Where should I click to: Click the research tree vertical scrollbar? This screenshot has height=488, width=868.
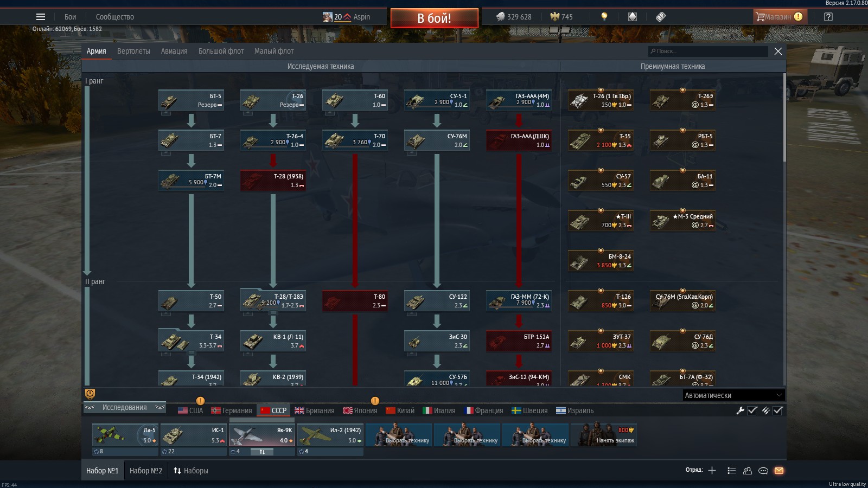point(784,118)
